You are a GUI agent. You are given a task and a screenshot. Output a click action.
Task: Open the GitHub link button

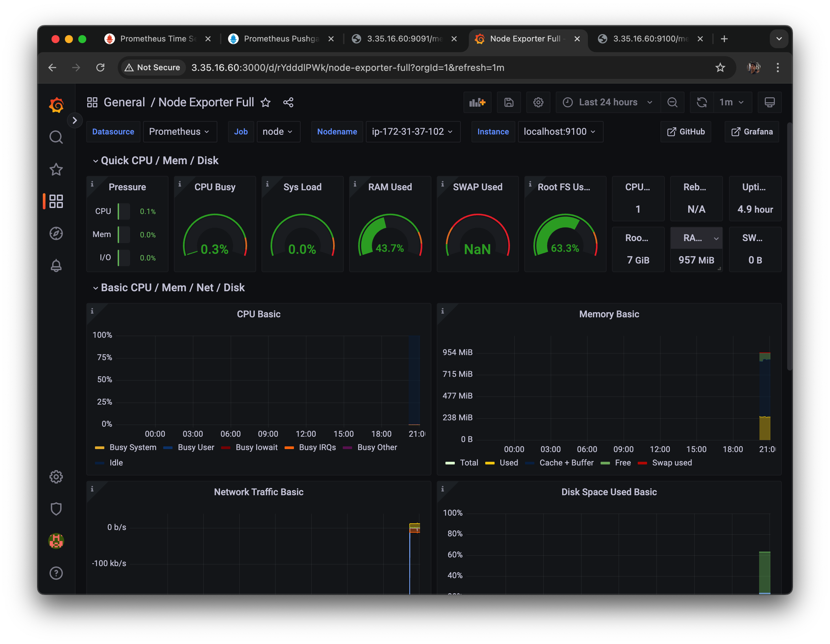click(685, 131)
